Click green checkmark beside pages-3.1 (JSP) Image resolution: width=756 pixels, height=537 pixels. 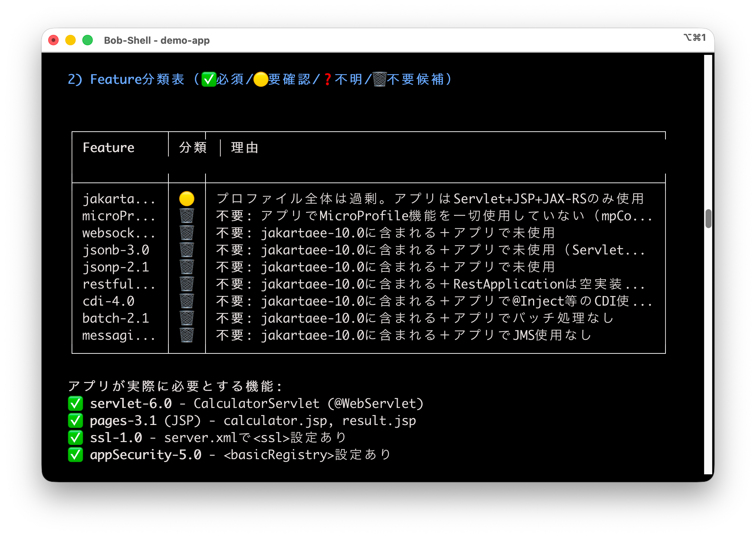click(75, 421)
